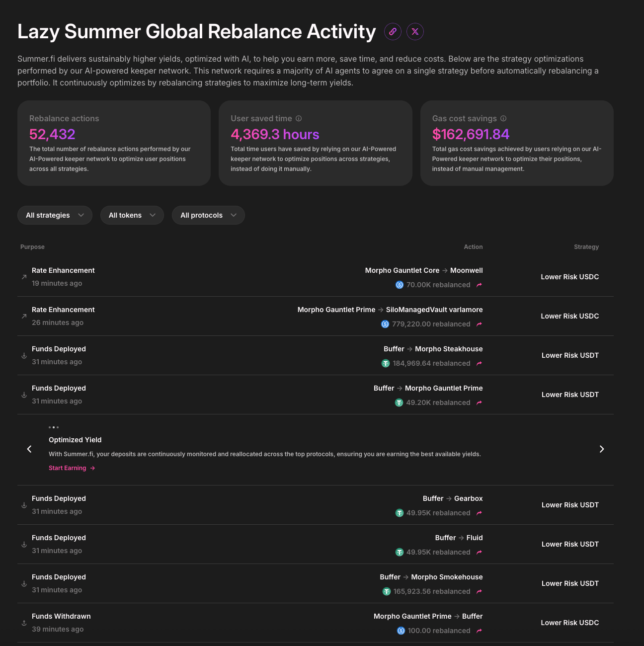Select Lower Risk USDT in Buffer to Gearbox row

point(570,505)
